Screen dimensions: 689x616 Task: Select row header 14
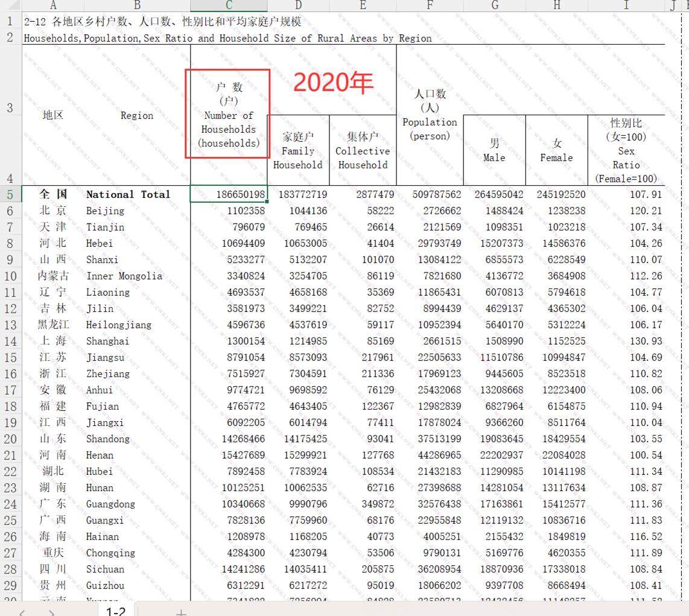[10, 341]
